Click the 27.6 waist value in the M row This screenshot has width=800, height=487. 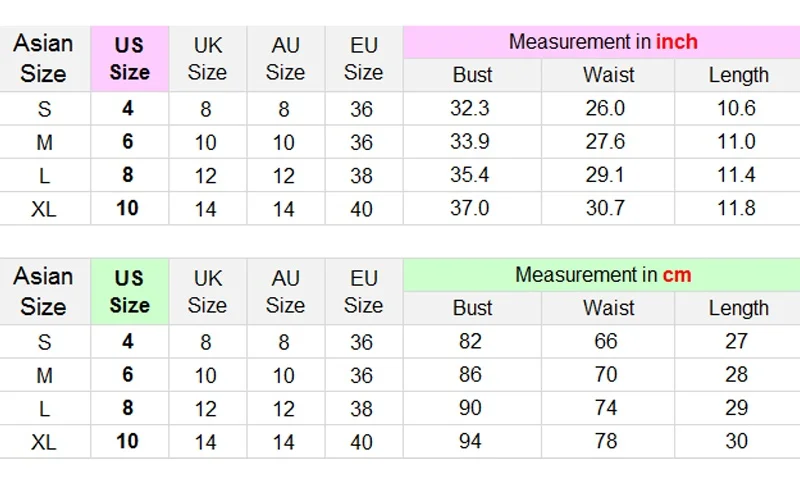click(x=605, y=141)
